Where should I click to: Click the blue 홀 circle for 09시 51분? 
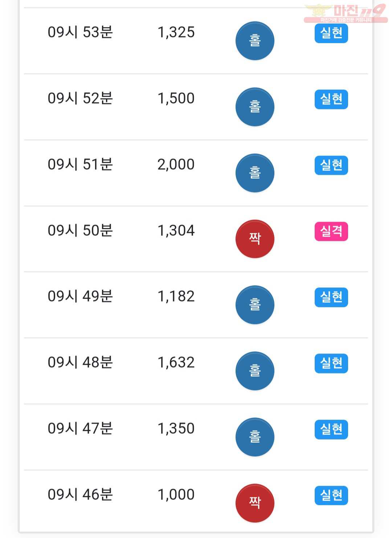point(255,173)
